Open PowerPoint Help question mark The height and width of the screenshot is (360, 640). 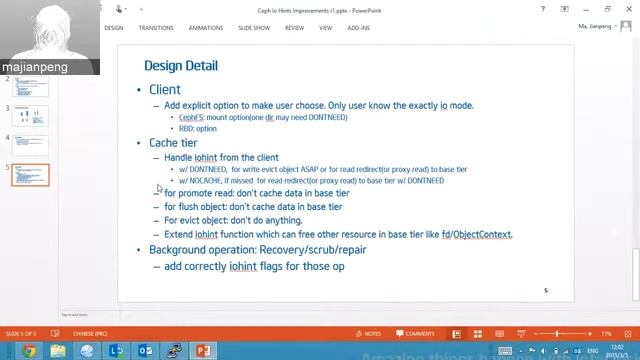tap(542, 9)
